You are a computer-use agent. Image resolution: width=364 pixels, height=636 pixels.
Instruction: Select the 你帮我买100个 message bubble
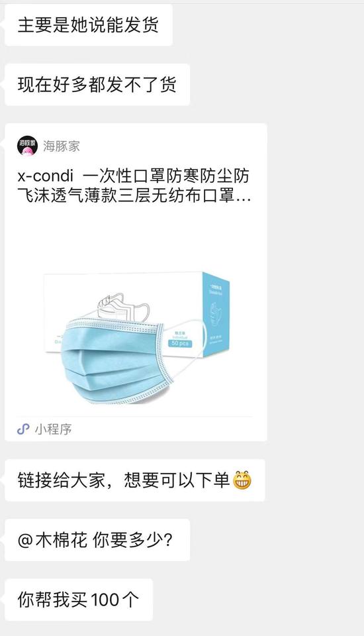[79, 600]
